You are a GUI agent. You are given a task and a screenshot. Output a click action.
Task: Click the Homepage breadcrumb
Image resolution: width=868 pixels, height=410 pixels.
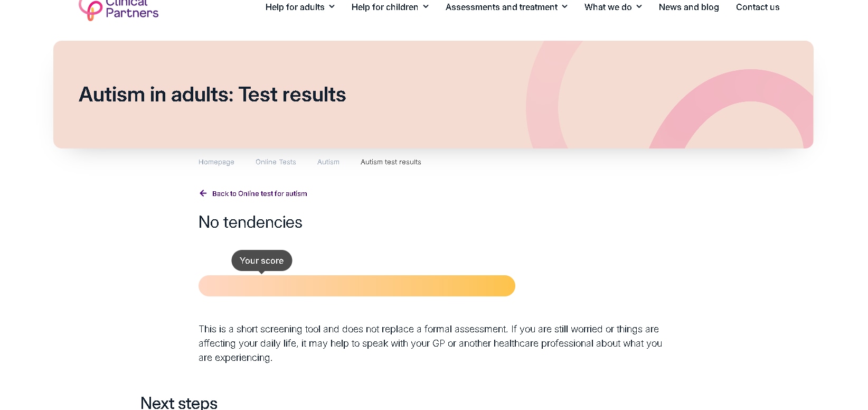pos(216,162)
